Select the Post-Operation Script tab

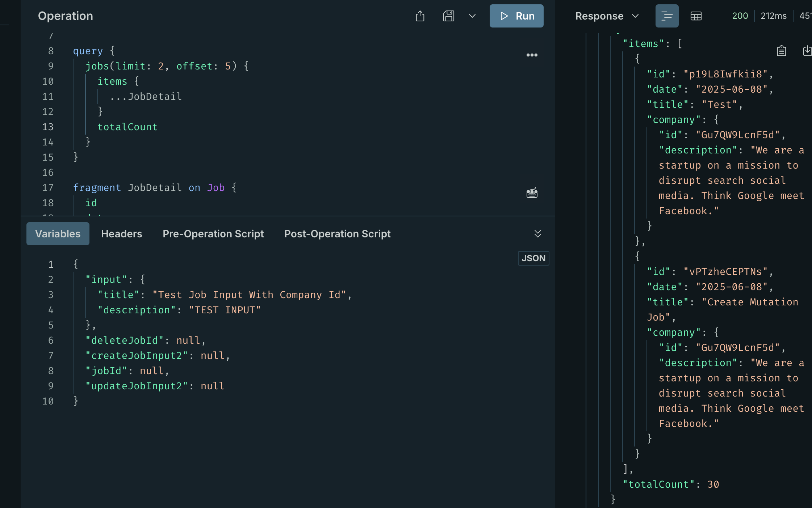click(337, 234)
